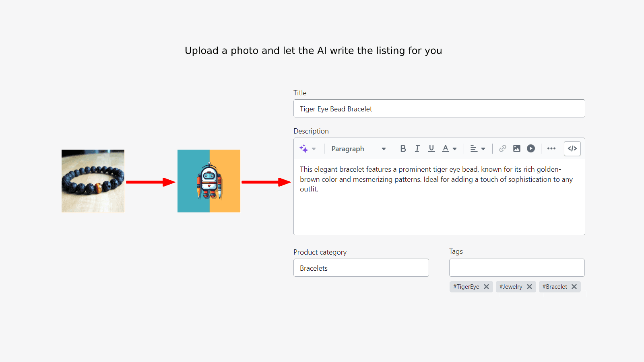Viewport: 644px width, 362px height.
Task: Click the bracelet photo thumbnail
Action: pos(93,181)
